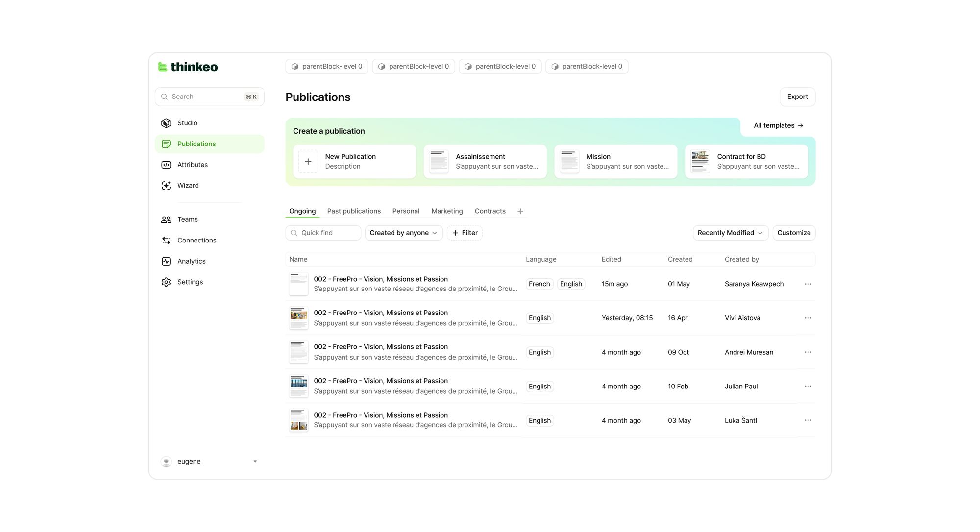
Task: Open row options for Andrei Muresan
Action: click(x=808, y=352)
